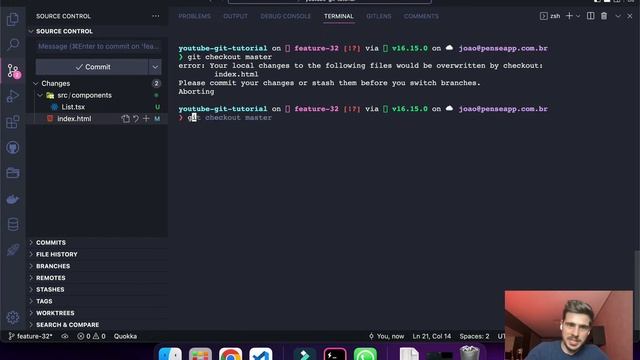Click the feature-32 branch in status bar

click(31, 336)
